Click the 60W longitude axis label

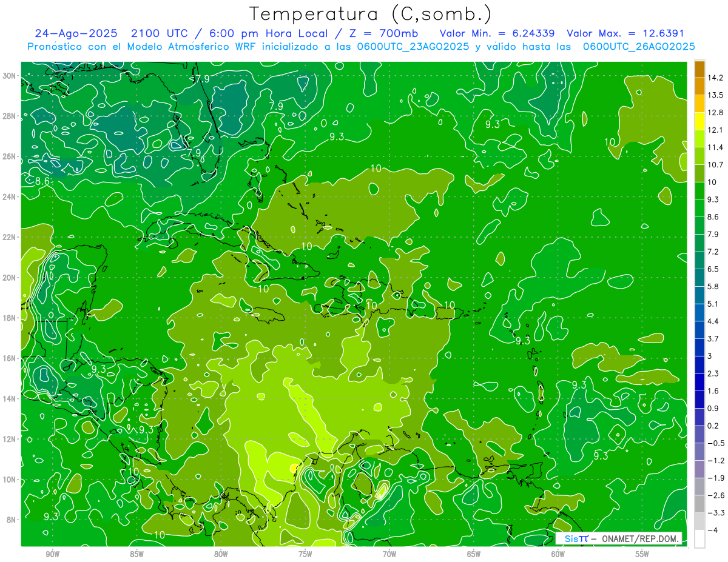pyautogui.click(x=558, y=555)
